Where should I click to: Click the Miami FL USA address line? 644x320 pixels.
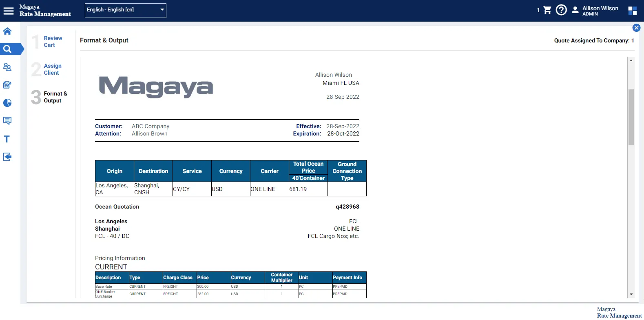341,83
